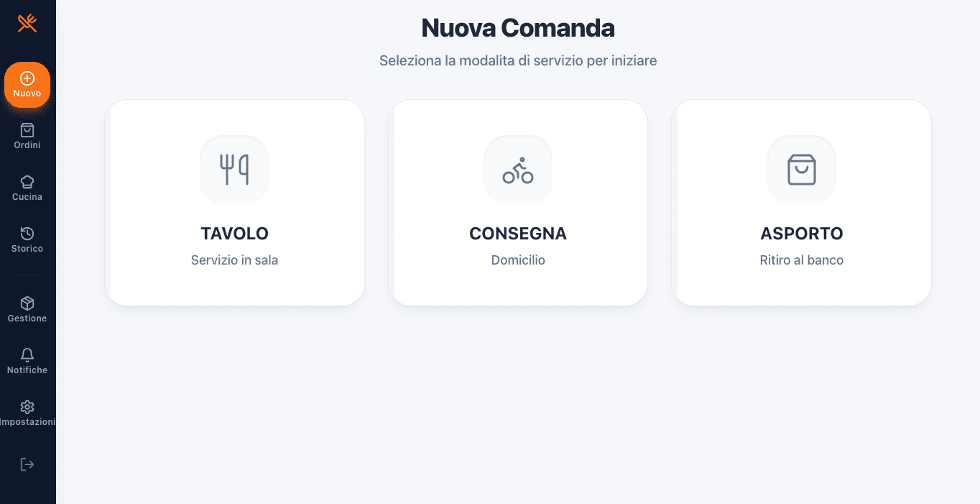Image resolution: width=980 pixels, height=504 pixels.
Task: Open the Storico history clock icon
Action: (27, 234)
